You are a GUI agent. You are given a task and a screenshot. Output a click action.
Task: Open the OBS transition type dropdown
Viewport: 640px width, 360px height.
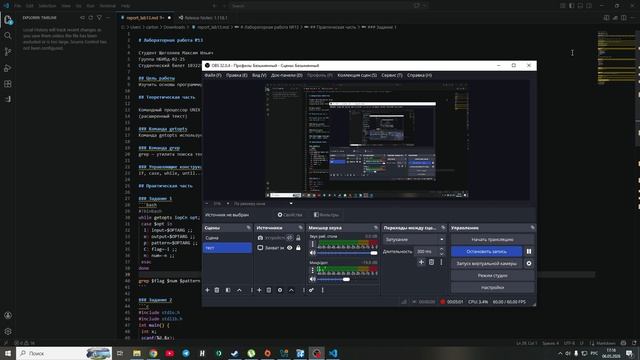click(414, 240)
